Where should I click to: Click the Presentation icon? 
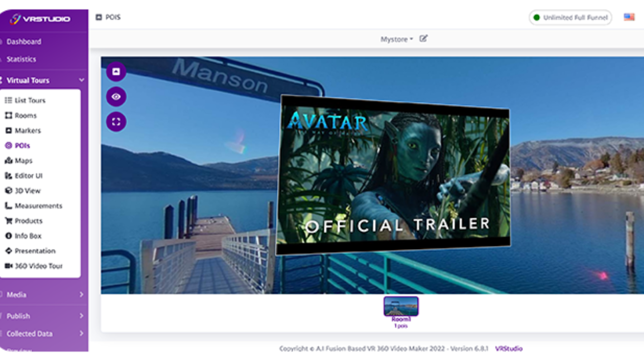(x=8, y=251)
